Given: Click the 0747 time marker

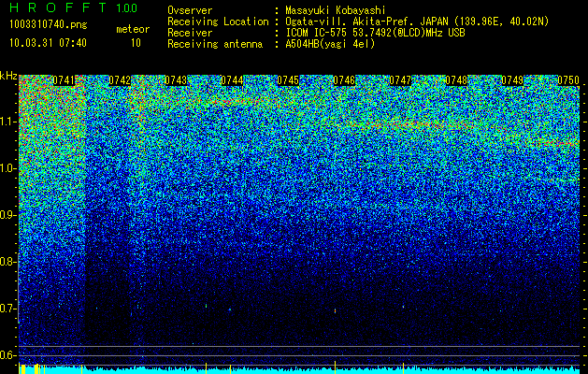Looking at the screenshot, I should (400, 80).
